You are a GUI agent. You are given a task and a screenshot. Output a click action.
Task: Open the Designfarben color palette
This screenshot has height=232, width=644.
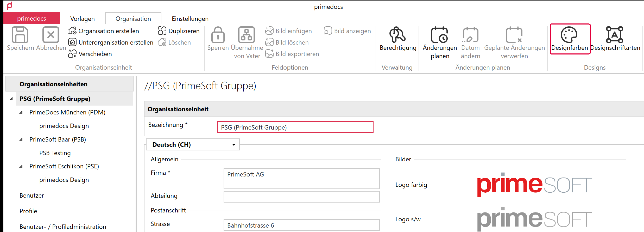(570, 39)
